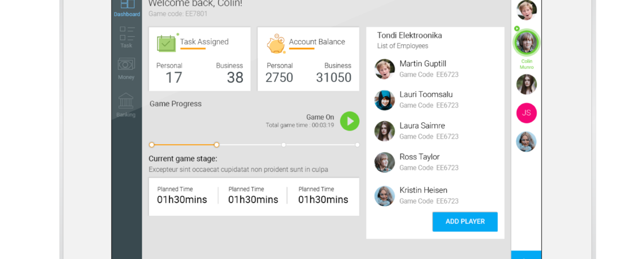644x259 pixels.
Task: Open the Money sidebar section
Action: pos(126,68)
